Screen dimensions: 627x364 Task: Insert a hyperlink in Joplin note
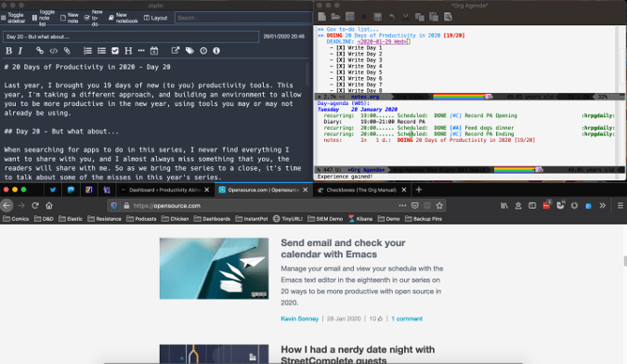click(x=40, y=51)
